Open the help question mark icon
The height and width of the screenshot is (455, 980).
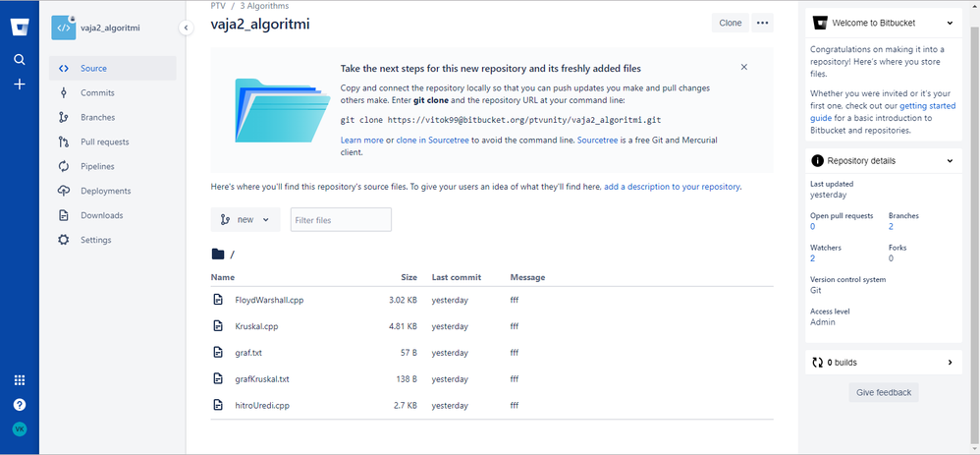[20, 404]
